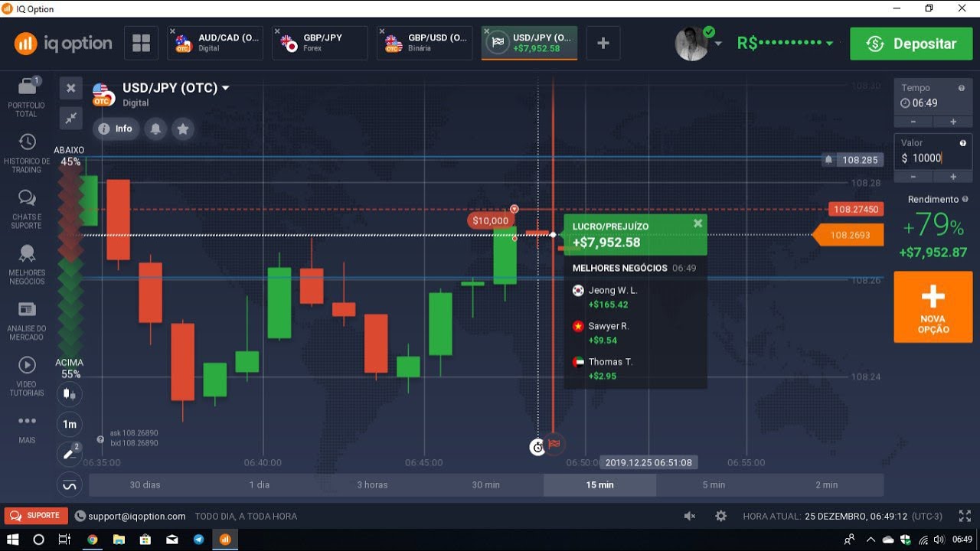Open Analise do Mercado sidebar item

(x=27, y=320)
